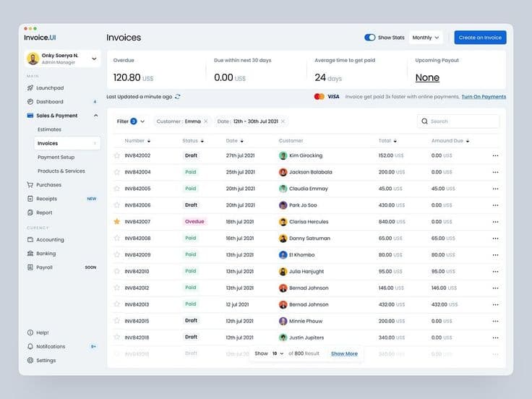Open more options for invoice INV842002
Image resolution: width=532 pixels, height=399 pixels.
pyautogui.click(x=495, y=155)
